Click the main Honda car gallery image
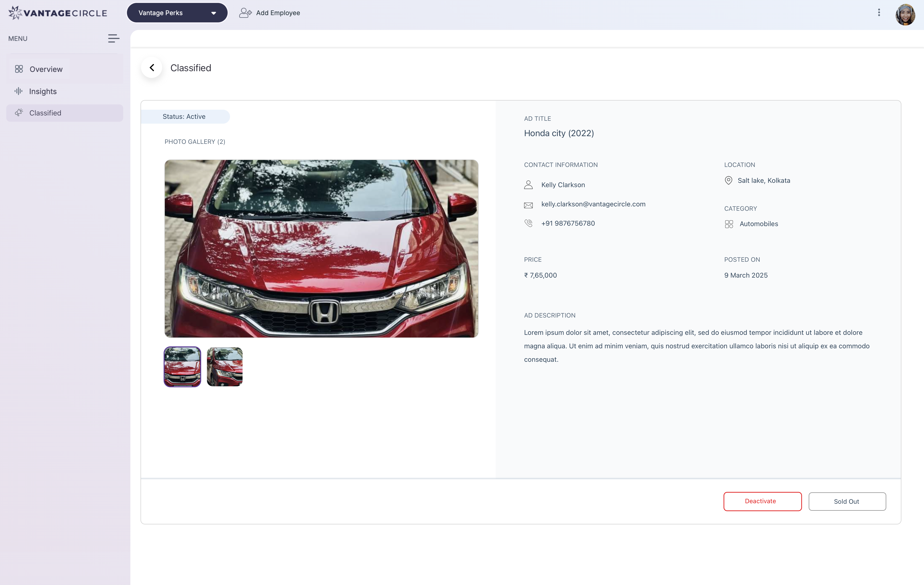The image size is (924, 585). pos(321,248)
